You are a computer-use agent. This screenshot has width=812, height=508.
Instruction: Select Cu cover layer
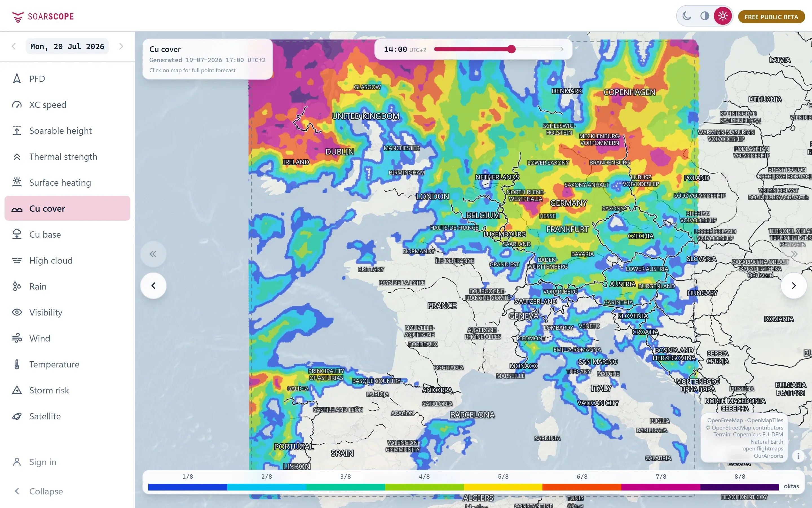[67, 209]
